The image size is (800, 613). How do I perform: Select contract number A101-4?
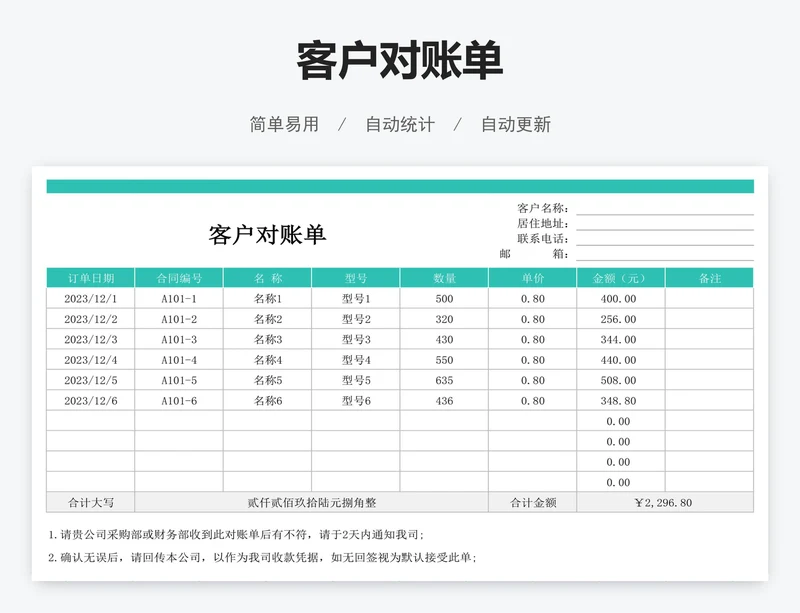[x=179, y=360]
